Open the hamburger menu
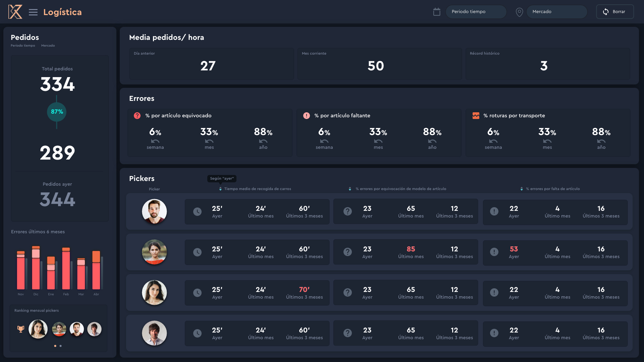644x362 pixels. (33, 12)
